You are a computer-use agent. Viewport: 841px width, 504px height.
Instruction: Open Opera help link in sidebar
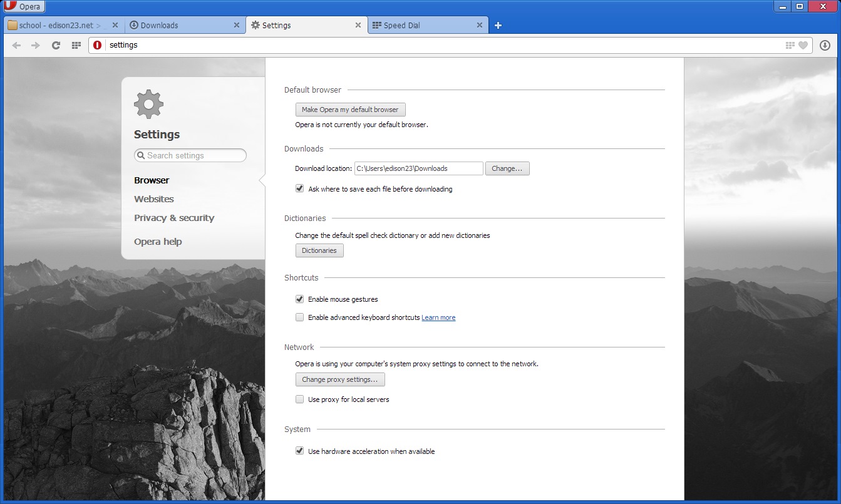pyautogui.click(x=158, y=242)
